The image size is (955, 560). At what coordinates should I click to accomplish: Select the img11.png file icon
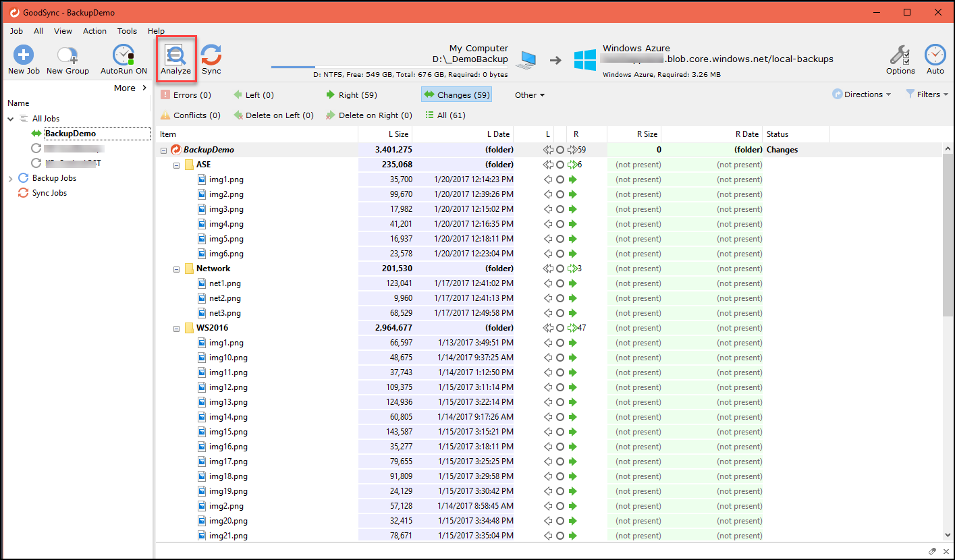[202, 372]
